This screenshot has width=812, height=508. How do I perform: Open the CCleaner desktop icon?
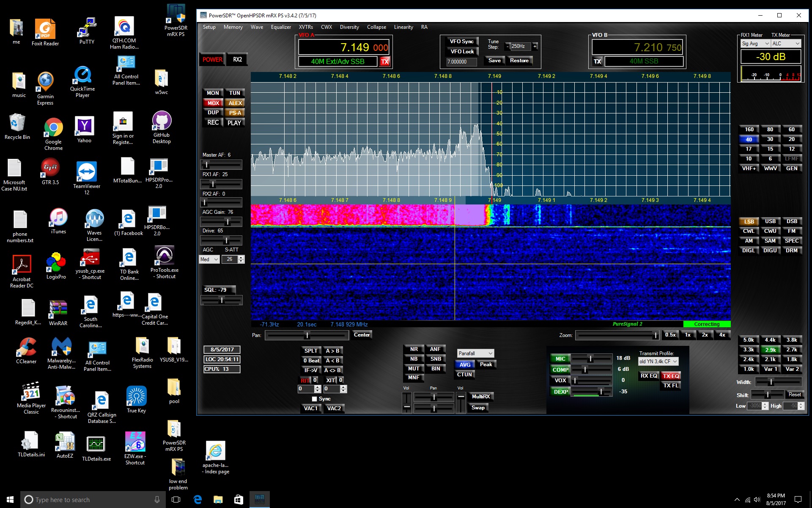click(26, 351)
